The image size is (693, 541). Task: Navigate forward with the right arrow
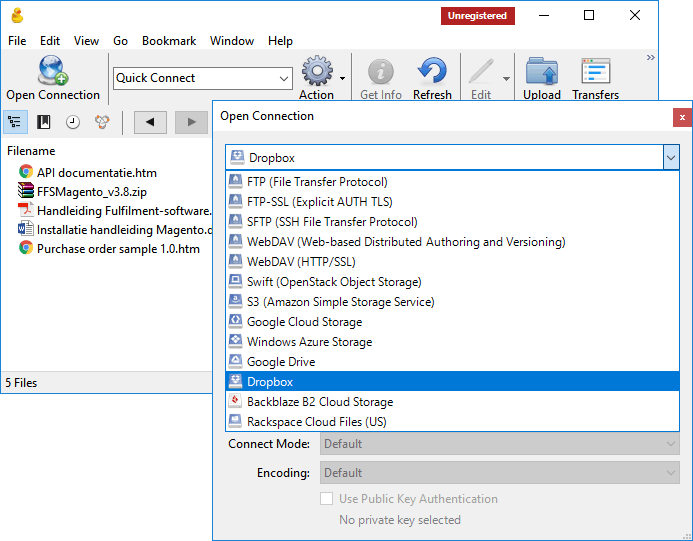[191, 122]
